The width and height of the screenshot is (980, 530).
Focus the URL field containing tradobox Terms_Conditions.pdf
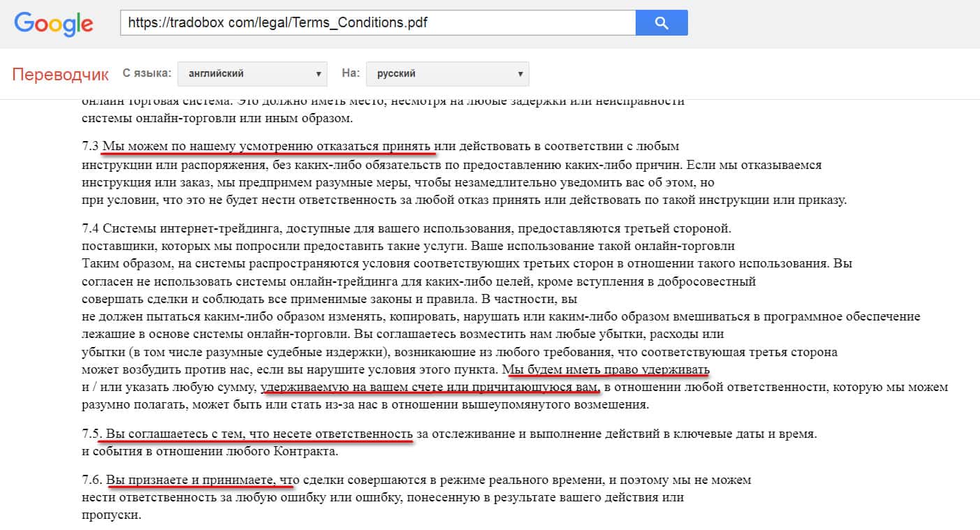[378, 23]
